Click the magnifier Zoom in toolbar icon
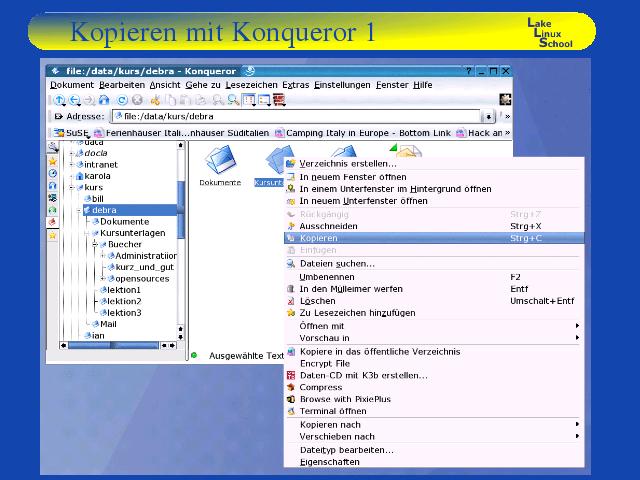 (233, 100)
